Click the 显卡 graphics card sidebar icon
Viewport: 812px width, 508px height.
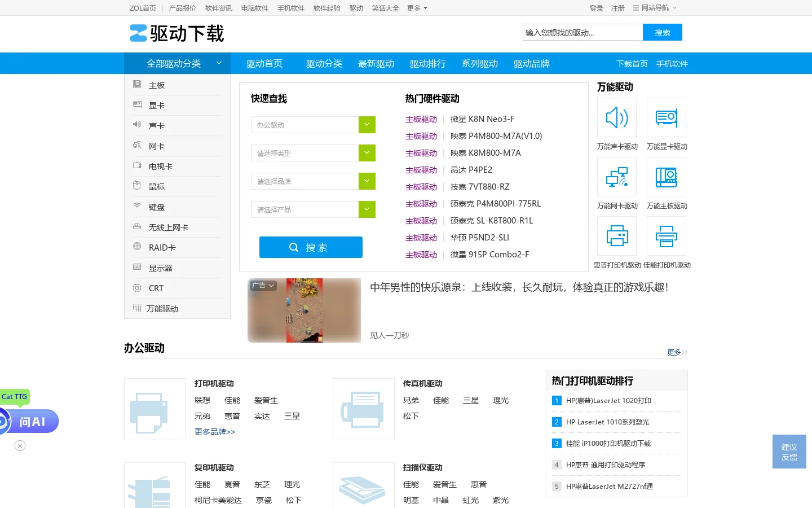pos(137,105)
